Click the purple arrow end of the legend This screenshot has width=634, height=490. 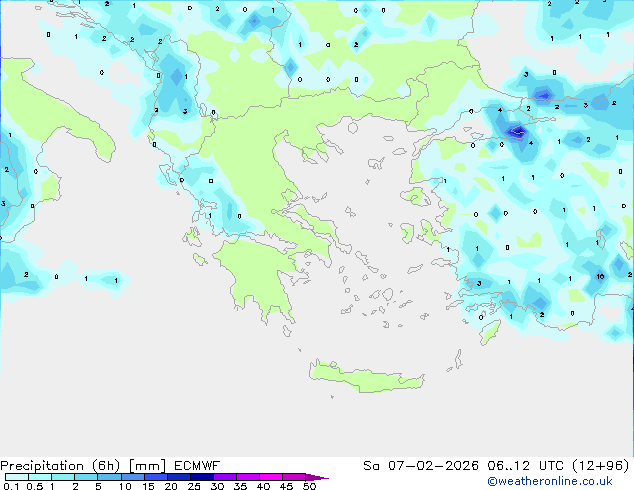[x=317, y=477]
